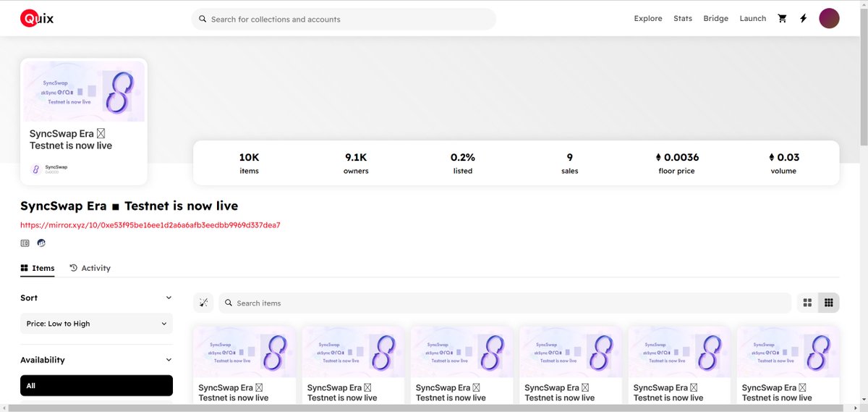Open the sixth SyncSwap Era item card
Viewport: 868px width, 412px height.
point(788,366)
